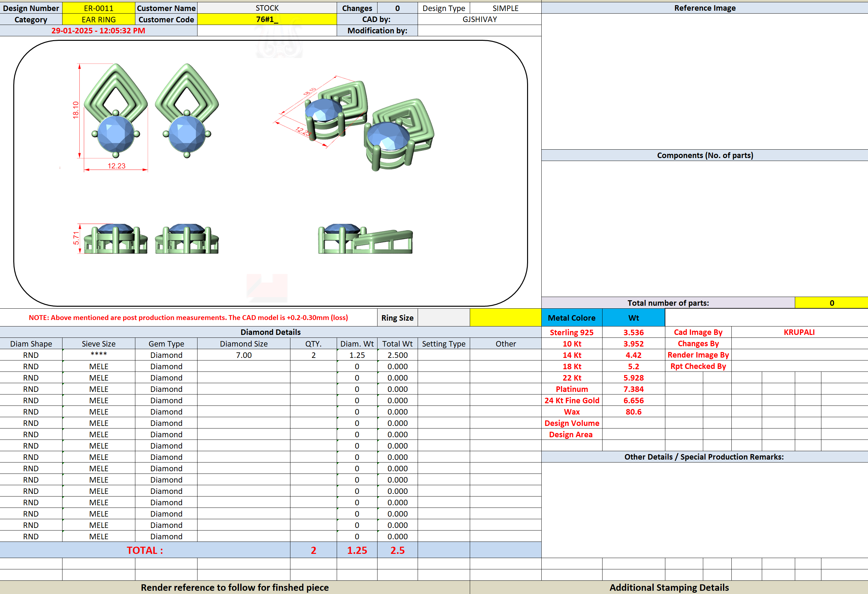Image resolution: width=868 pixels, height=594 pixels.
Task: Click the Changes value 0 cell
Action: point(397,8)
